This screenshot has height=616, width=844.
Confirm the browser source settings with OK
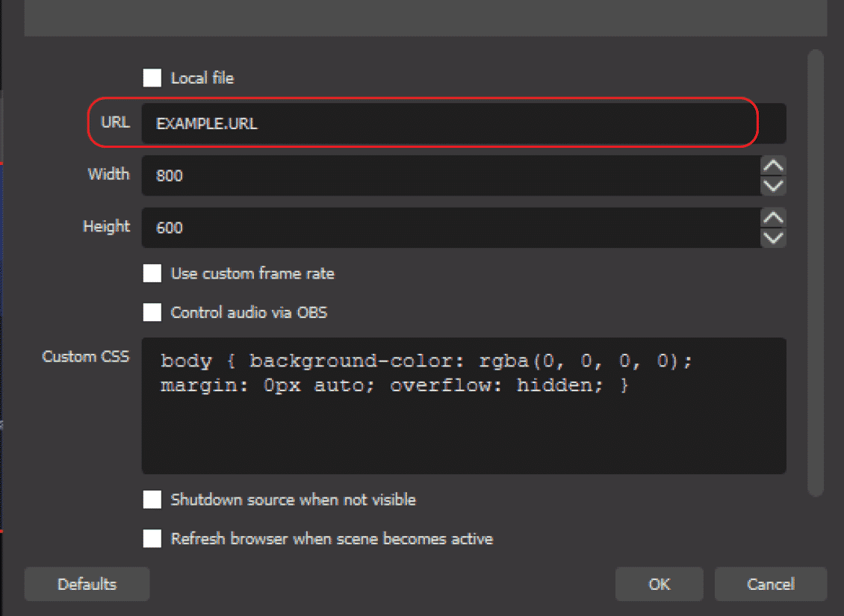point(659,584)
